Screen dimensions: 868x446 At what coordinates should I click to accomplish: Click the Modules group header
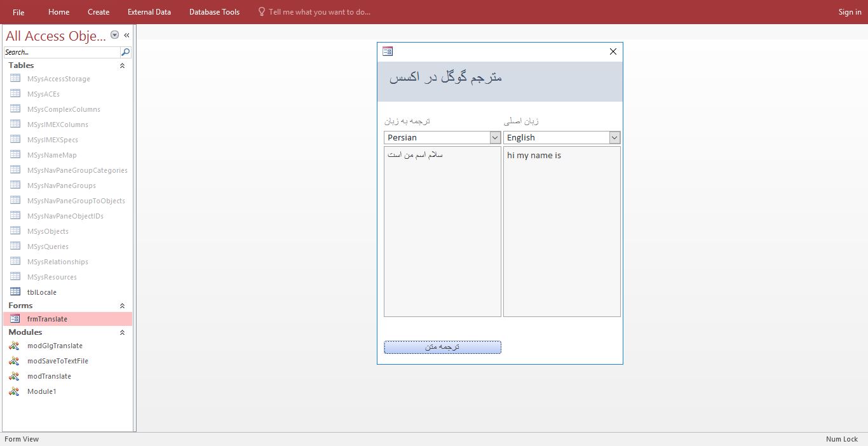(67, 332)
